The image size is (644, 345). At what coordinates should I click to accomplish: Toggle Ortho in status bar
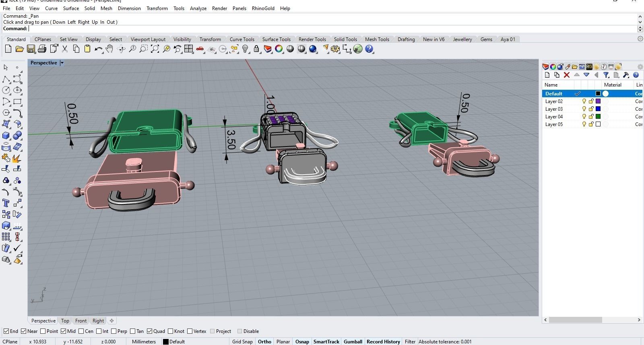coord(264,341)
